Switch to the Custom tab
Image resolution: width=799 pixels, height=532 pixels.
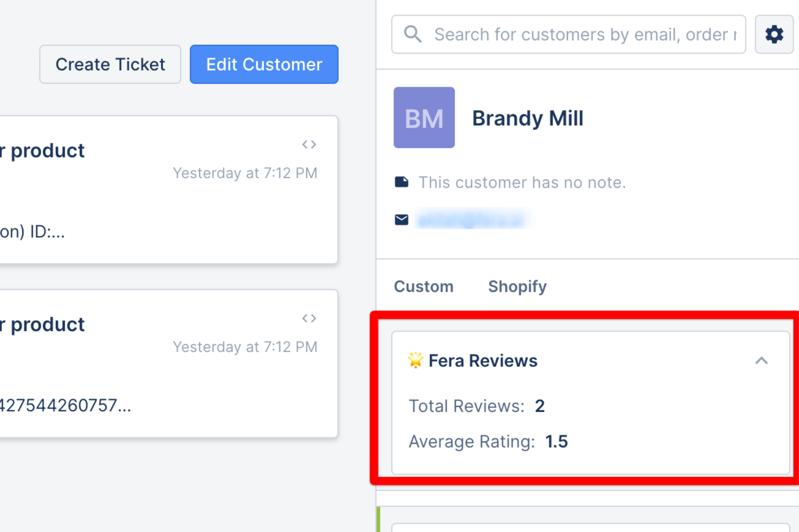[423, 287]
